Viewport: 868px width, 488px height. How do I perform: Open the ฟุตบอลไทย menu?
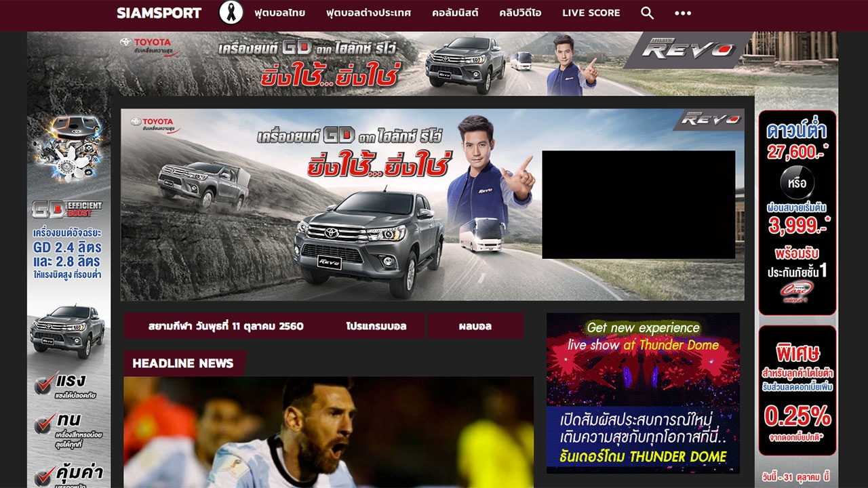(279, 13)
